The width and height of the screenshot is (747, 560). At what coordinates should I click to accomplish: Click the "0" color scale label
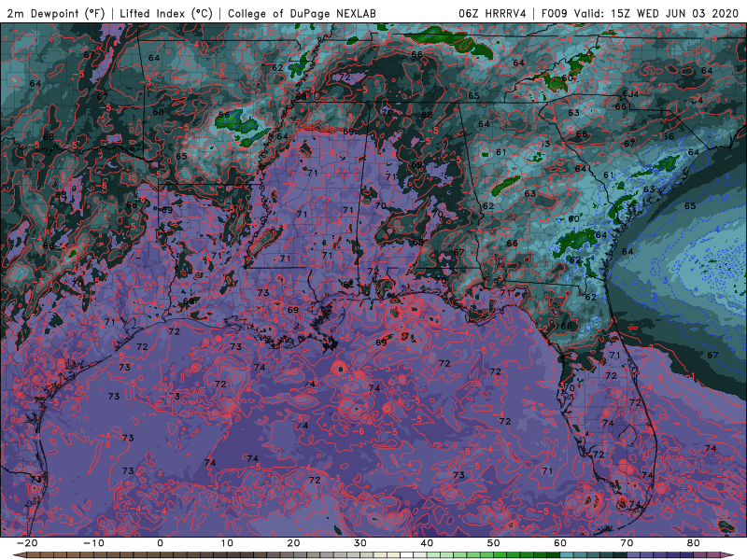pos(160,543)
